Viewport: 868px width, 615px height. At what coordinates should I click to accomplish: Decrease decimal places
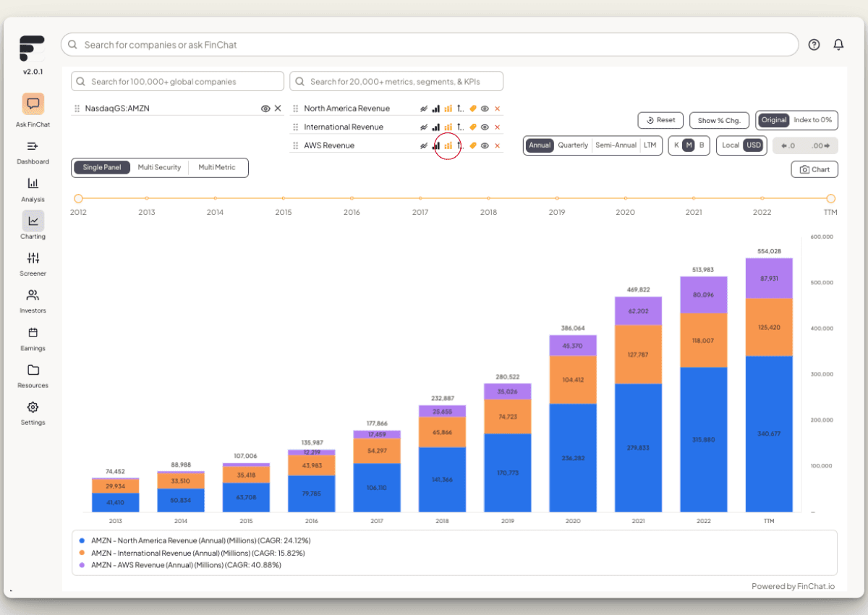coord(788,145)
